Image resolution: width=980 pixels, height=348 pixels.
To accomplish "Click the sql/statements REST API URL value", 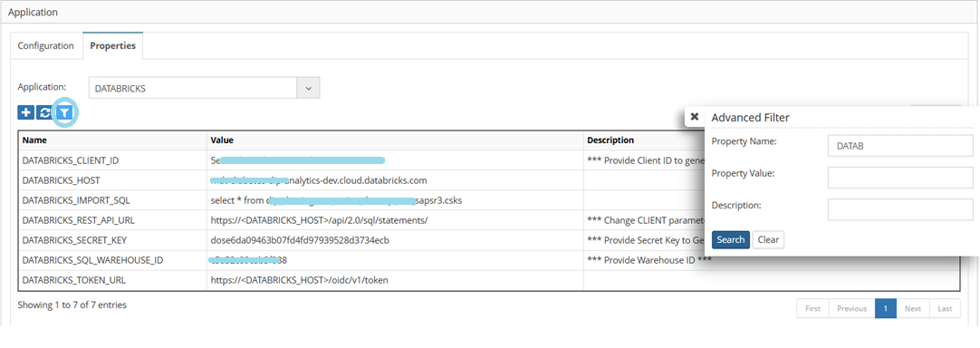I will (320, 220).
